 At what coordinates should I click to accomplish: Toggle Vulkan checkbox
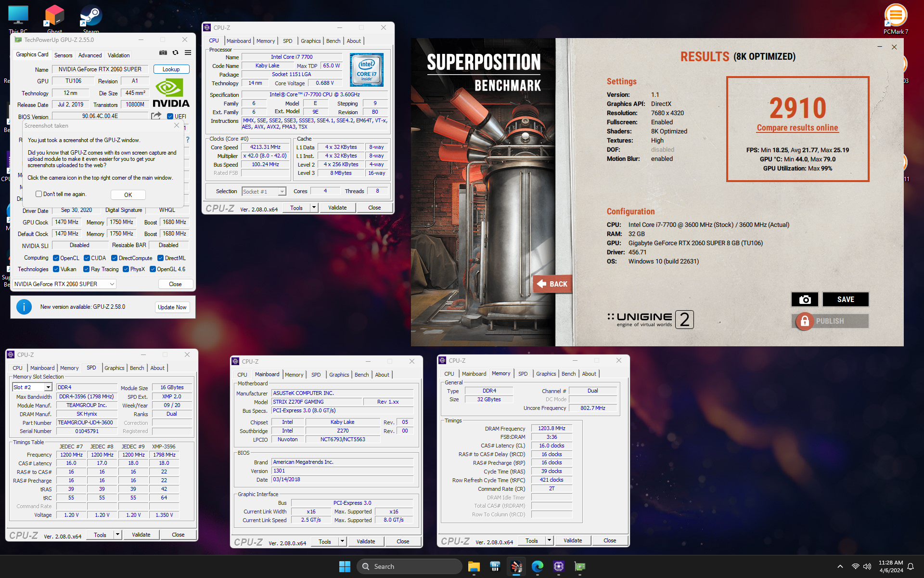tap(56, 269)
